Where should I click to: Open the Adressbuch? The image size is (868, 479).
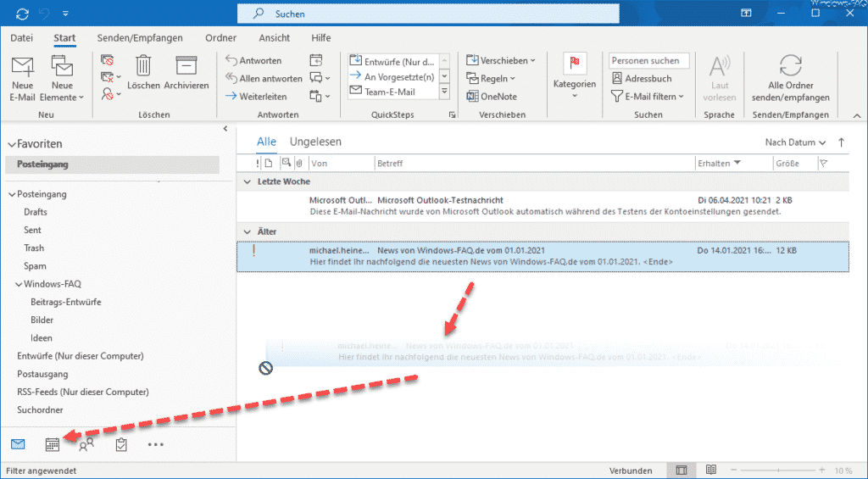pyautogui.click(x=643, y=78)
